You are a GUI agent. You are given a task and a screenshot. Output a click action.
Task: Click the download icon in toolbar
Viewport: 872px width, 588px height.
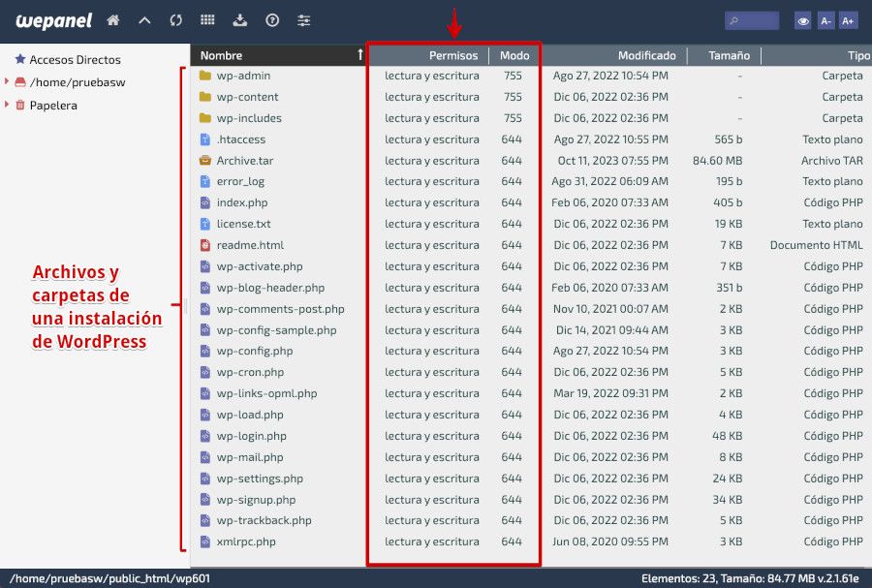[x=239, y=20]
